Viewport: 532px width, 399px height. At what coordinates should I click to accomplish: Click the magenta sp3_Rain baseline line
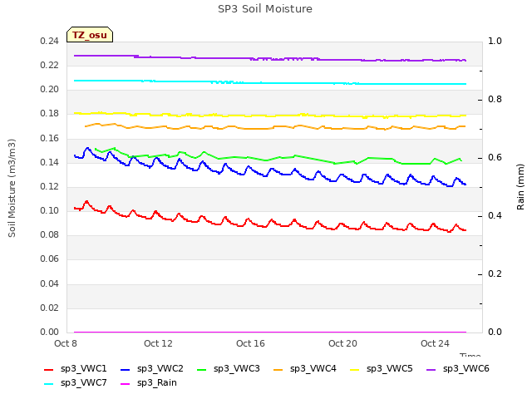(x=270, y=332)
